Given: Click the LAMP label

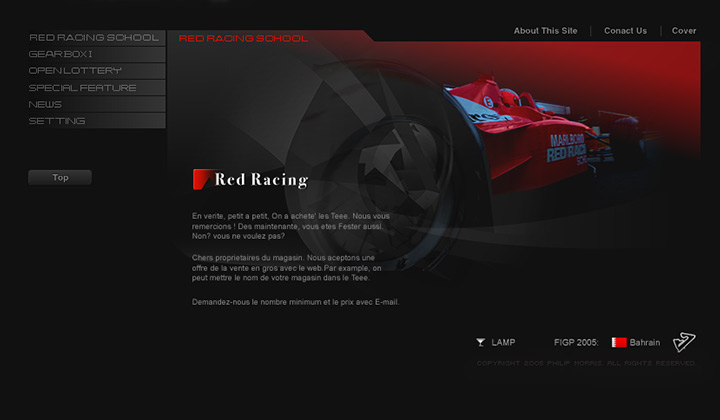Looking at the screenshot, I should [503, 342].
